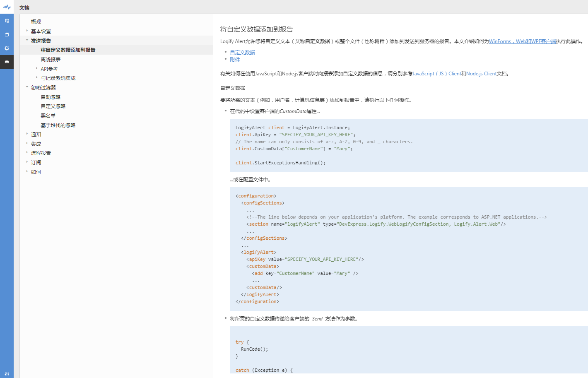The image size is (588, 378).
Task: Follow the 自定义数据 anchor link
Action: click(x=242, y=53)
